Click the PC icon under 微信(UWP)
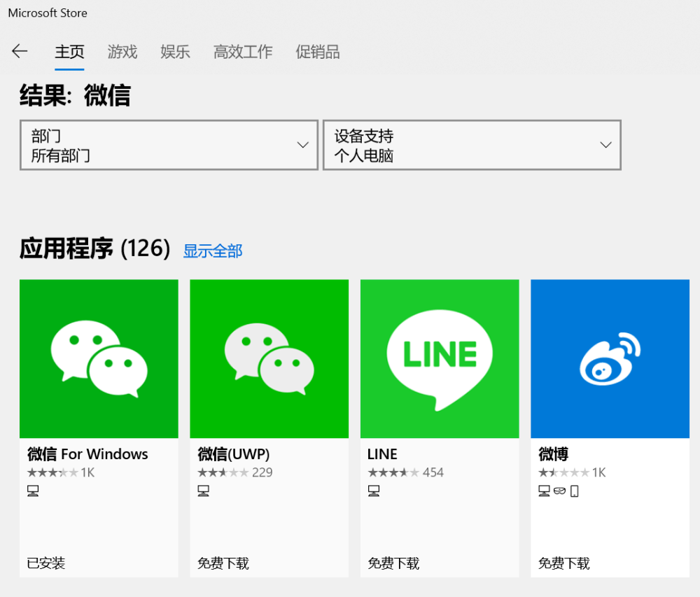Image resolution: width=700 pixels, height=597 pixels. point(203,491)
